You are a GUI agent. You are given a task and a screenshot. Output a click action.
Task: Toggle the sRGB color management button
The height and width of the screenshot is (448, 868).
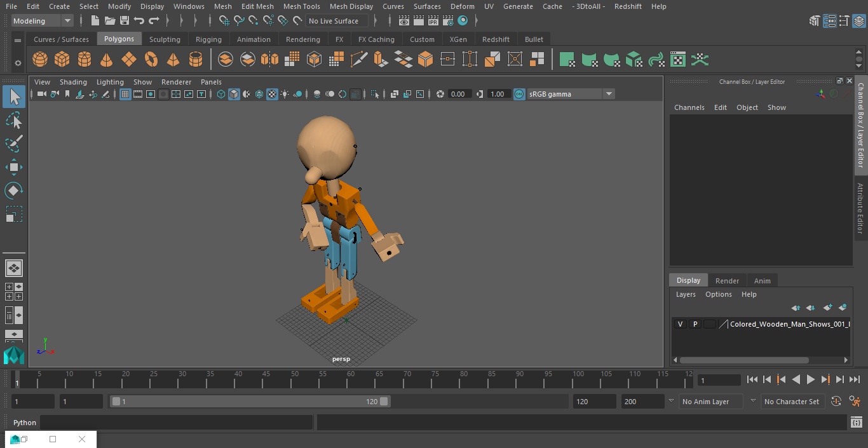519,94
